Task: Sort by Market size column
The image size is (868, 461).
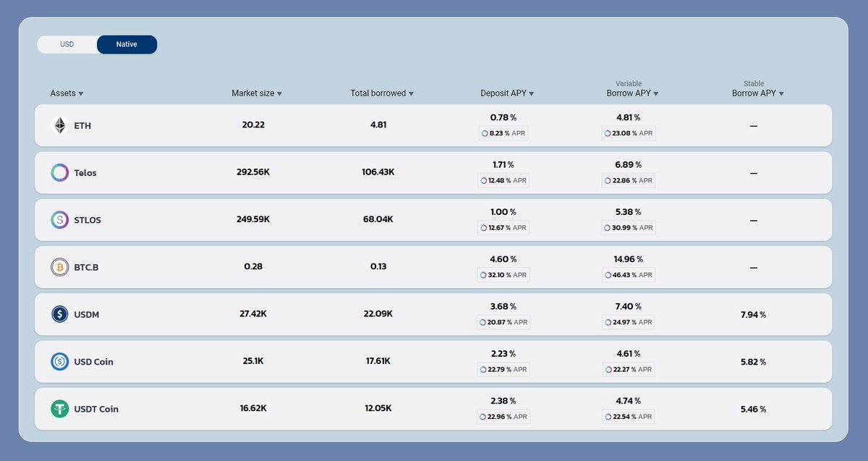Action: point(257,93)
